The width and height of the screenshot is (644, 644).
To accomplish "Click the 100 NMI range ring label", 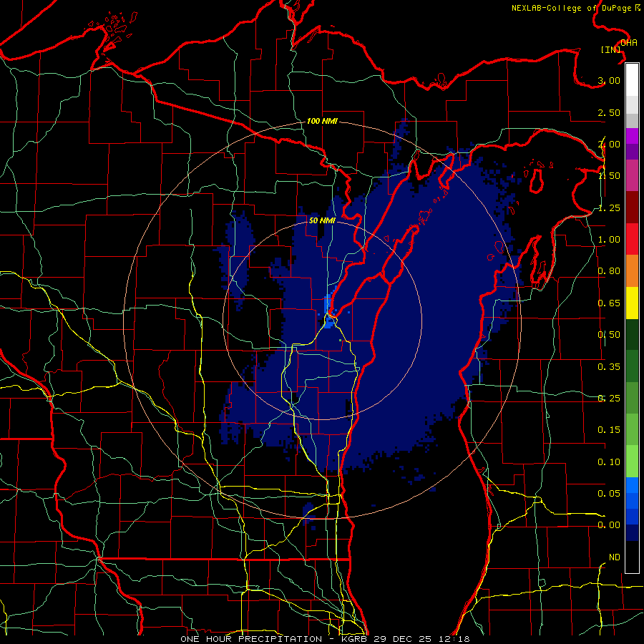I will tap(322, 121).
